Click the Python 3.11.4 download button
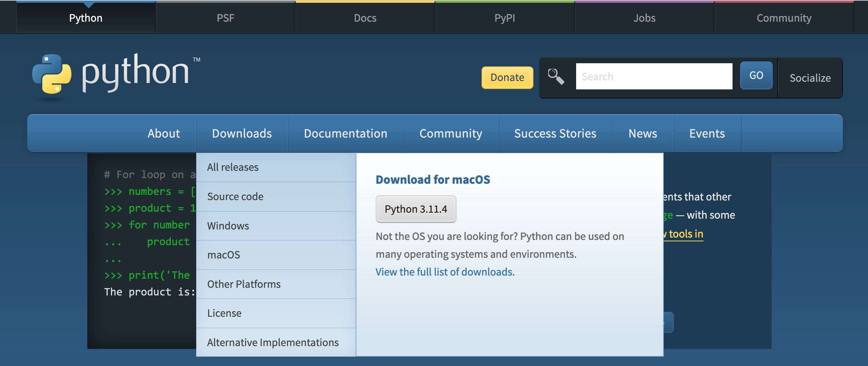Viewport: 868px width, 366px height. pos(416,209)
